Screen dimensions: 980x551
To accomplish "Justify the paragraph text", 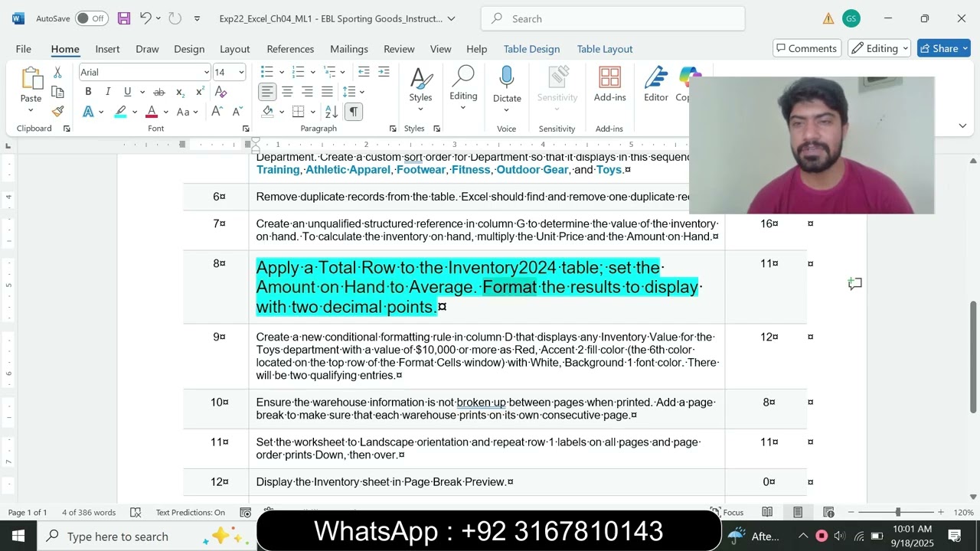I will pos(327,92).
